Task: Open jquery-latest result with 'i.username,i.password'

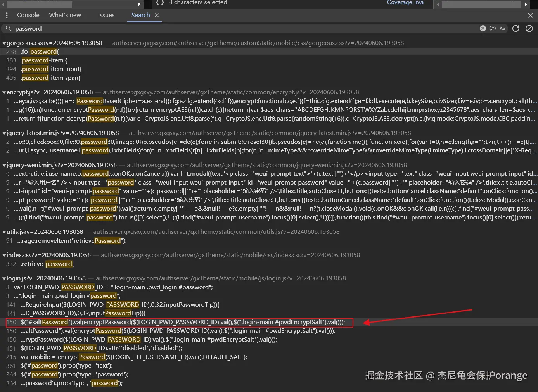Action: [x=269, y=150]
